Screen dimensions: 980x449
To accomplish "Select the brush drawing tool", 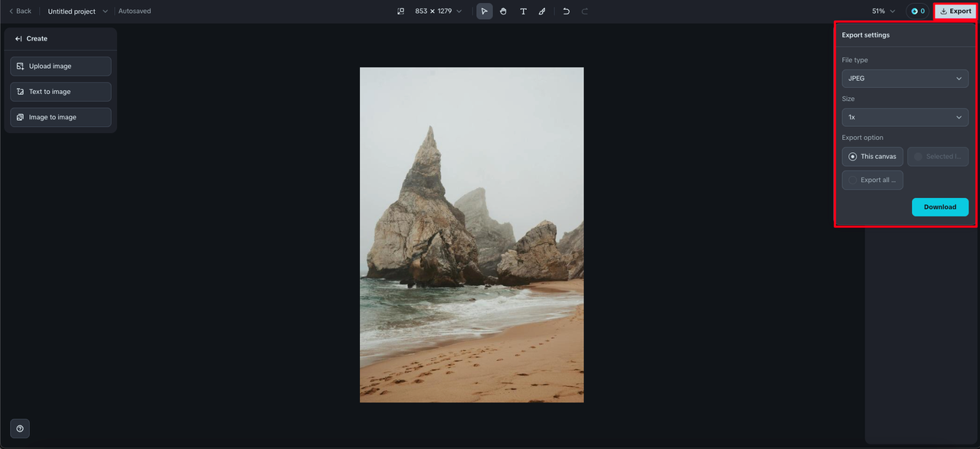I will [542, 11].
